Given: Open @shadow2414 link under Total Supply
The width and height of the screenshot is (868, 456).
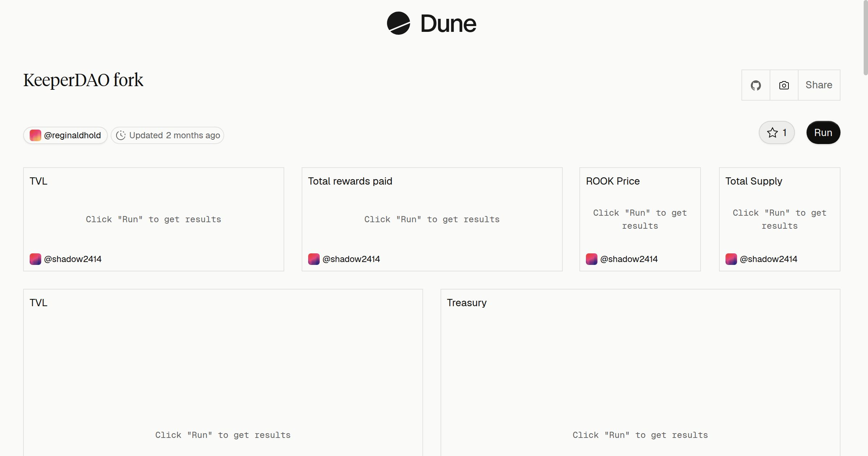Looking at the screenshot, I should (769, 259).
